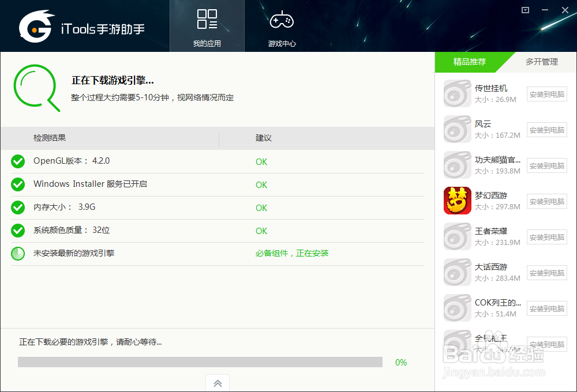The width and height of the screenshot is (577, 392).
Task: Click OK result for 系统颜色质量 row
Action: pyautogui.click(x=261, y=231)
